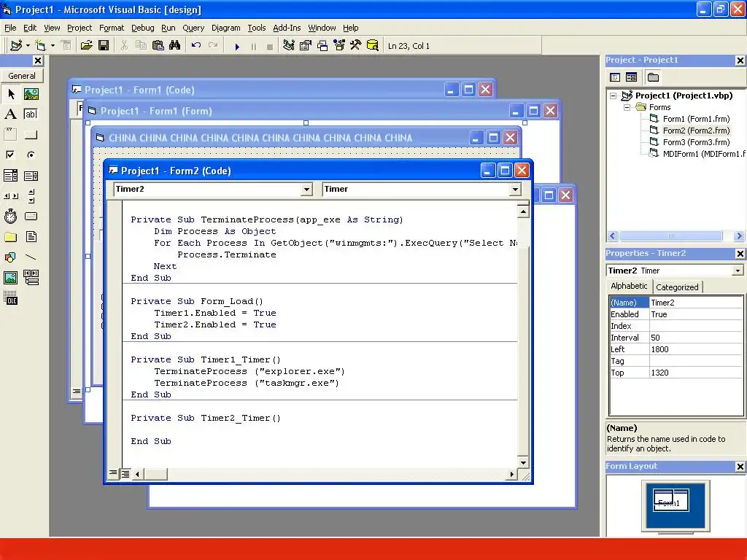
Task: Toggle Full Module View button
Action: 125,474
